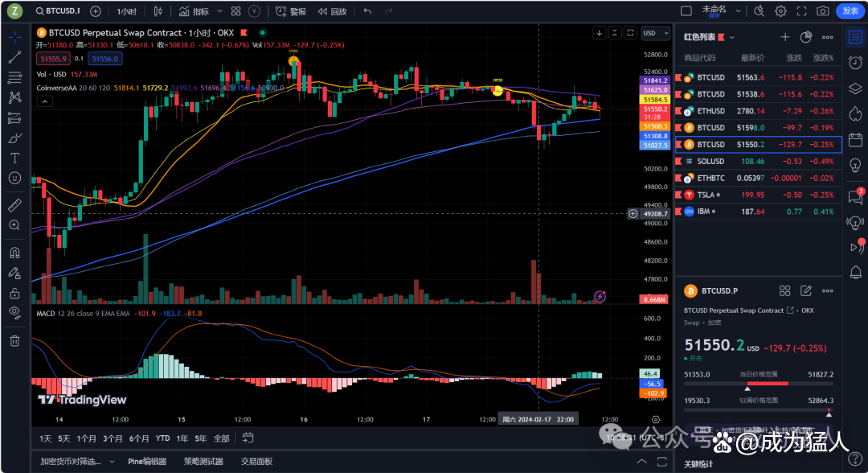The image size is (868, 473).
Task: Open chart settings gear
Action: pyautogui.click(x=780, y=11)
